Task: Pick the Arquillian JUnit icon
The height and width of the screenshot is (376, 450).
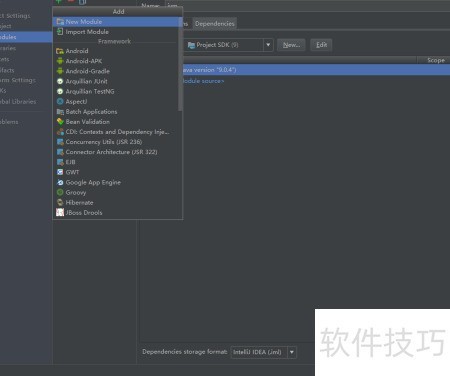Action: (60, 81)
